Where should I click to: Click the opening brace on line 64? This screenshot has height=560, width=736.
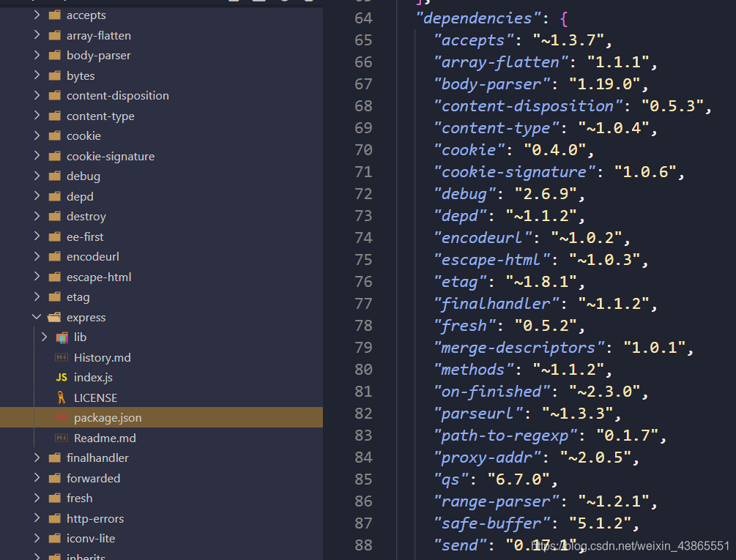click(x=564, y=19)
